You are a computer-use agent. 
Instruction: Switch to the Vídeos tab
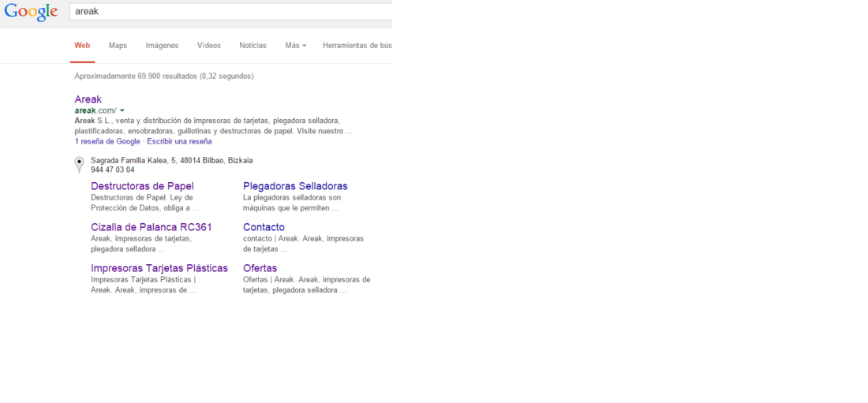pos(208,46)
